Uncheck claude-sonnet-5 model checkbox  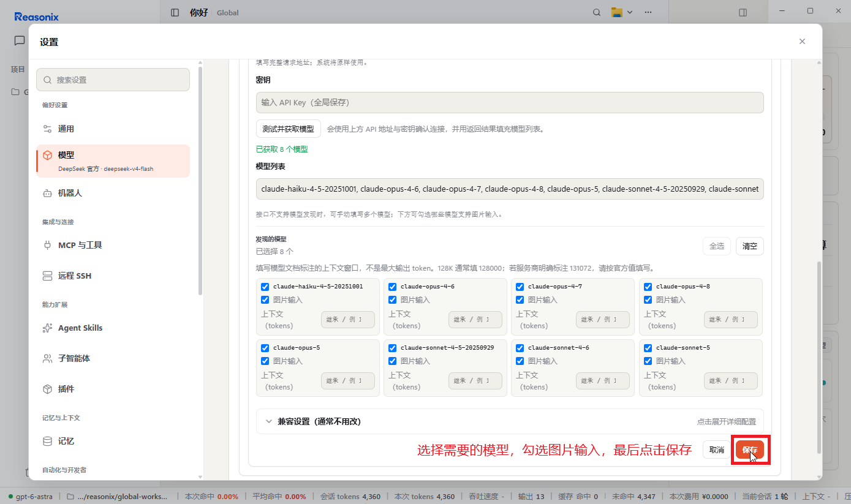coord(648,348)
